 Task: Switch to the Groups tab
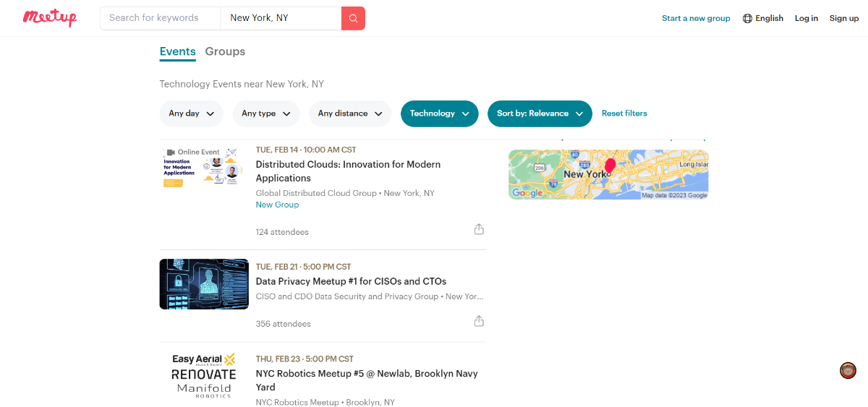[225, 51]
